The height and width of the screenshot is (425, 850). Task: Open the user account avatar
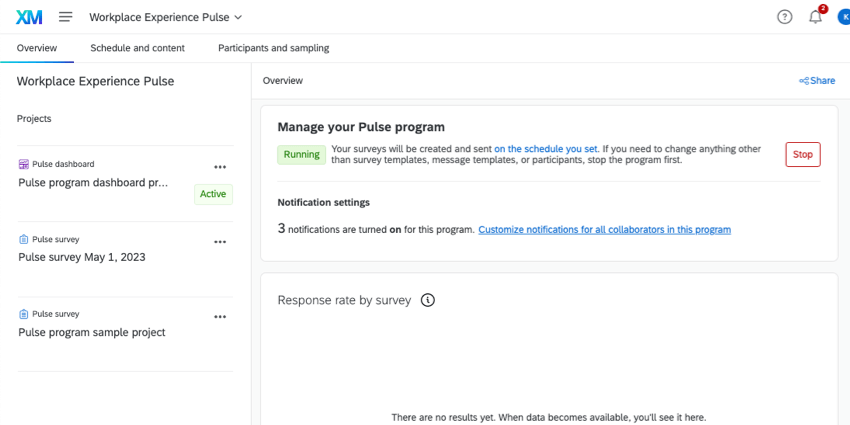(843, 17)
